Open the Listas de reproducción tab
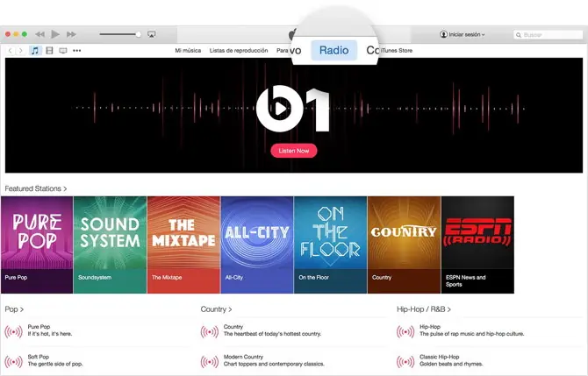Viewport: 588px width, 376px height. click(x=239, y=51)
